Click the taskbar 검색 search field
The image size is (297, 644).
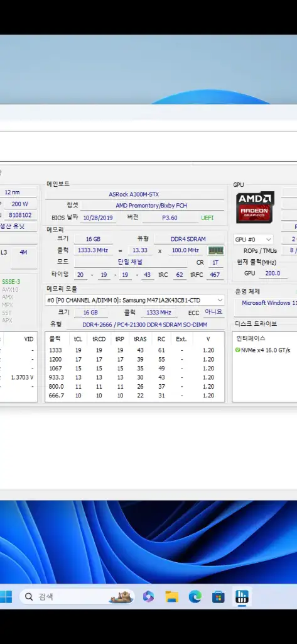coord(77,596)
